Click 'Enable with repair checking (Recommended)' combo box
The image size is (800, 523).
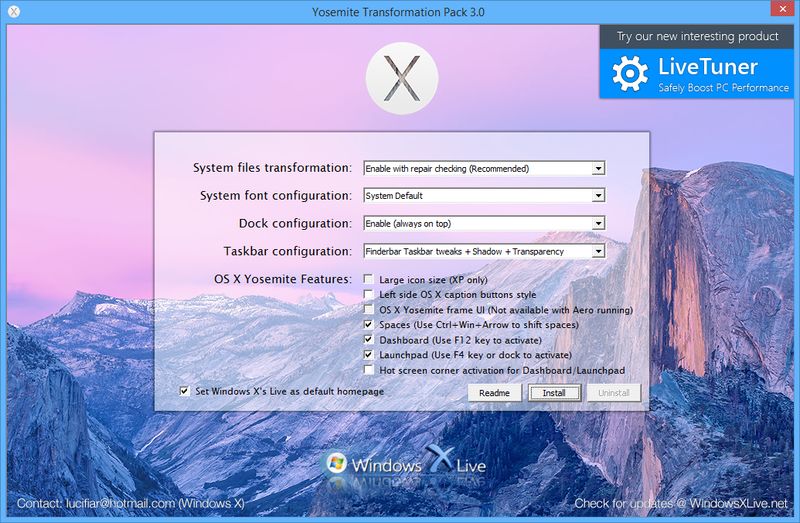point(484,168)
